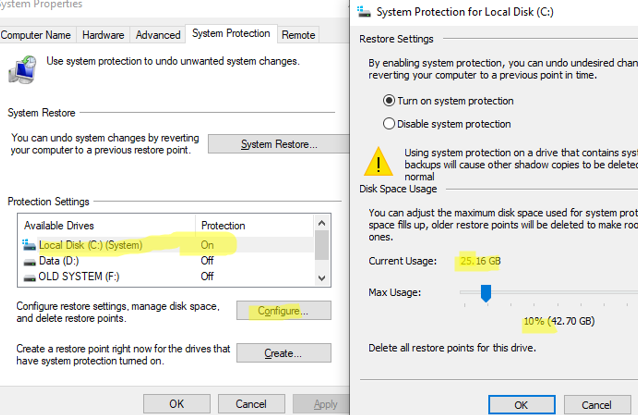Open the Hardware tab
Screen dimensions: 638x415
click(104, 34)
